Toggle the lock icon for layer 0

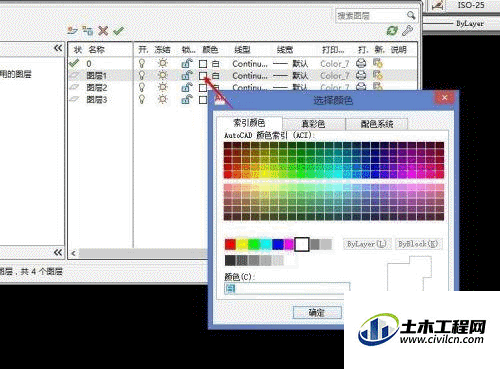pos(187,63)
